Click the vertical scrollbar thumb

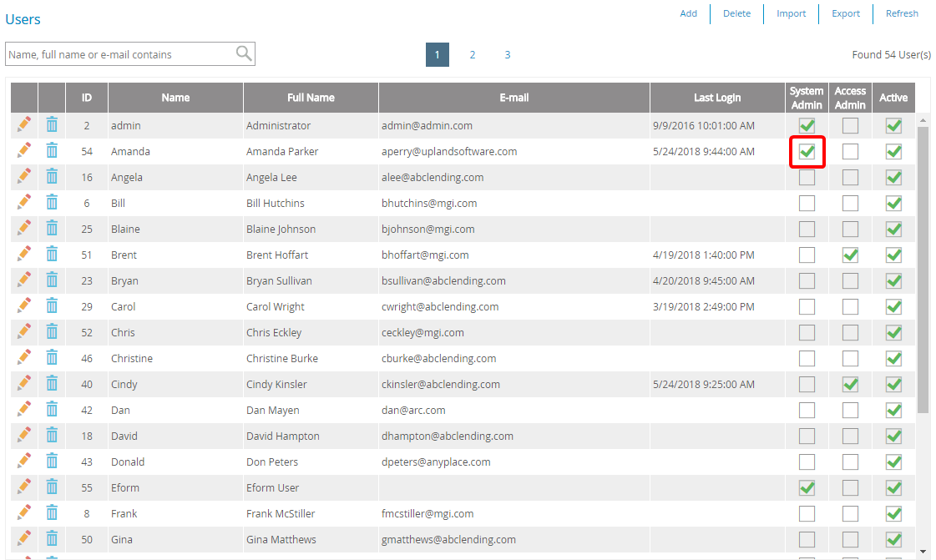[x=923, y=269]
